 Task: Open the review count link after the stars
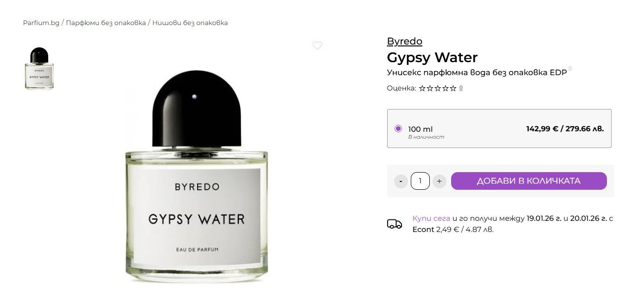(x=461, y=88)
